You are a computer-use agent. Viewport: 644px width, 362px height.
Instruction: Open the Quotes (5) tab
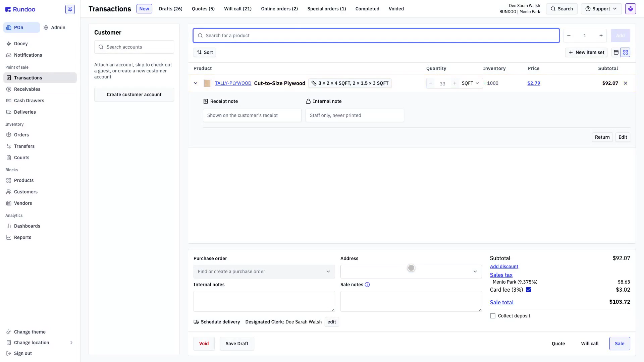(x=203, y=9)
